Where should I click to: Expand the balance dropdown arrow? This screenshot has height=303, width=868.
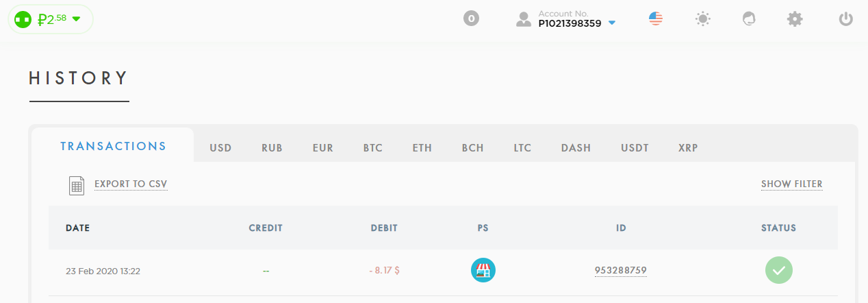76,19
